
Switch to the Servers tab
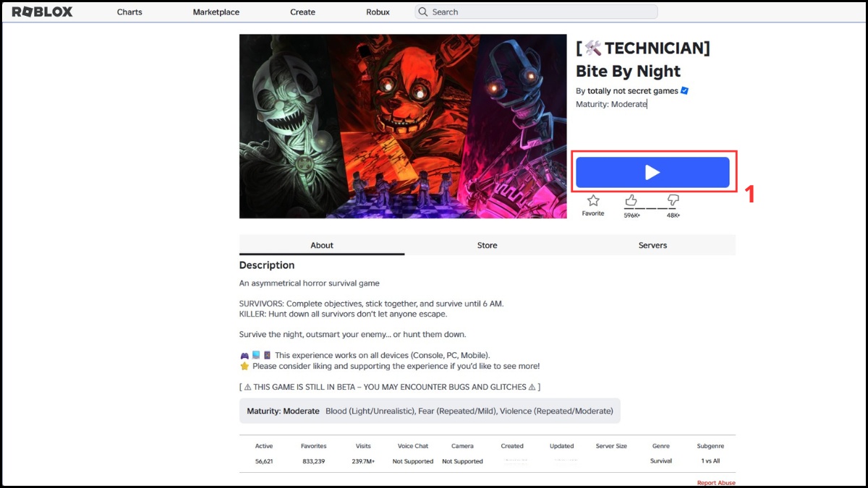652,245
